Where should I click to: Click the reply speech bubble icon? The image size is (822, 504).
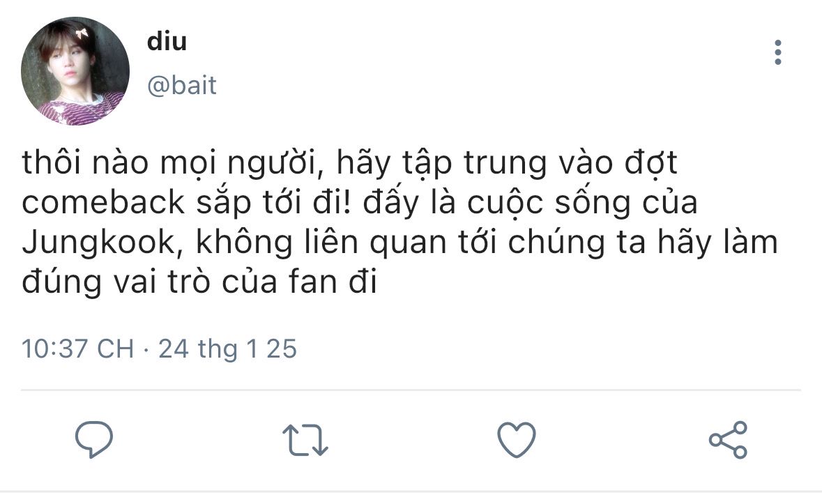point(94,439)
